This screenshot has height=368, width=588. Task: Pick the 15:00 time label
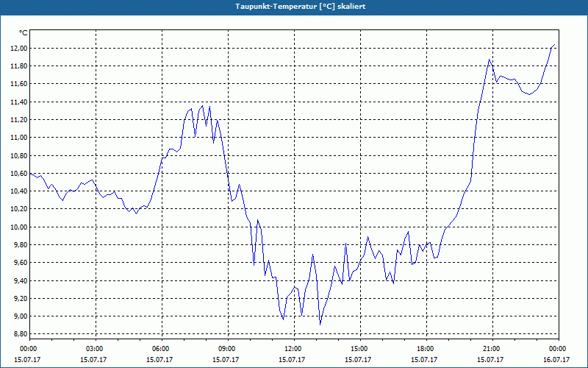coord(360,349)
